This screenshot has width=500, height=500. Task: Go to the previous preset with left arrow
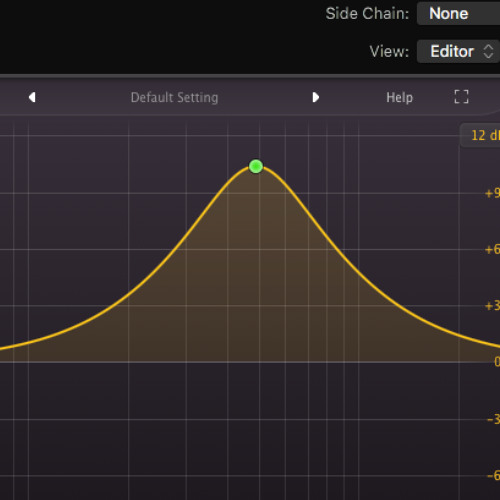[x=32, y=97]
